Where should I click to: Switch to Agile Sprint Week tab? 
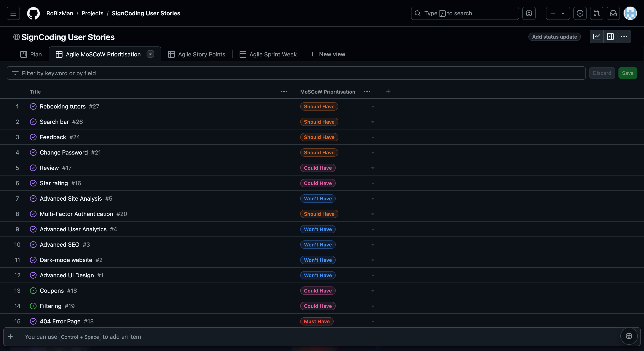(268, 54)
